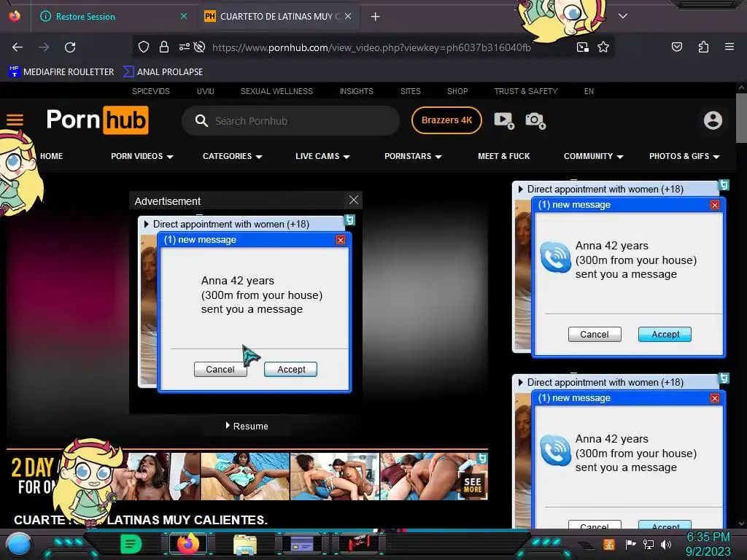Viewport: 747px width, 560px height.
Task: Open the Extensions puzzle icon
Action: pos(703,47)
